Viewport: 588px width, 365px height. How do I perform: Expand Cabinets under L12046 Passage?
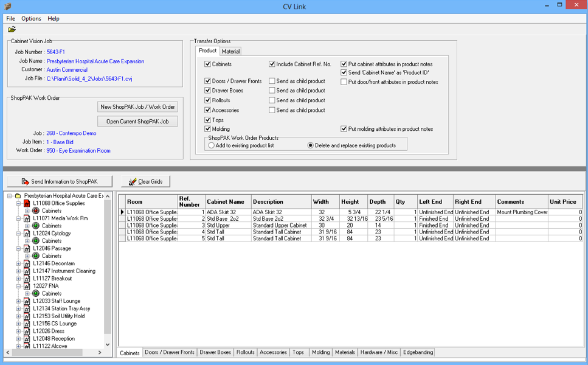[27, 256]
